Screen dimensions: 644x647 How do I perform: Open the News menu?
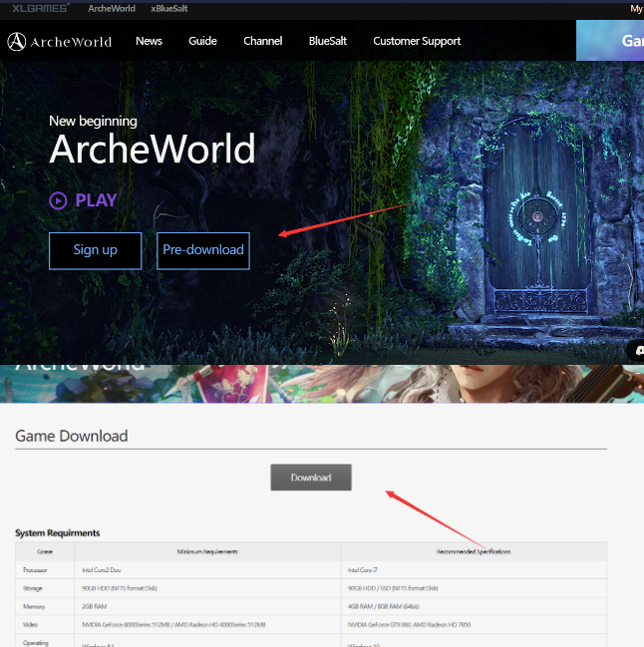pyautogui.click(x=149, y=41)
